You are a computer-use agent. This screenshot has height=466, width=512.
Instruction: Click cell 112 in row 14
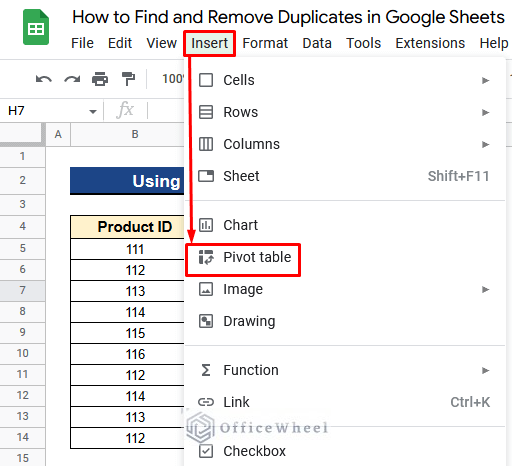click(x=127, y=438)
